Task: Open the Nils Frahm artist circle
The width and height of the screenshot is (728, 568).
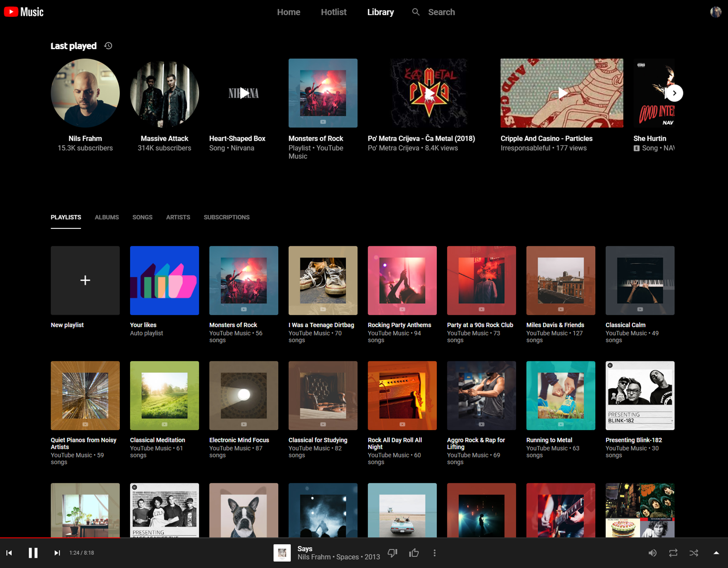Action: click(x=85, y=93)
